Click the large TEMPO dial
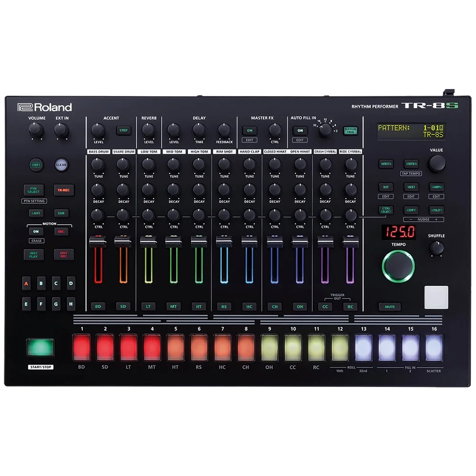Viewport: 476px width, 476px height. point(398,267)
